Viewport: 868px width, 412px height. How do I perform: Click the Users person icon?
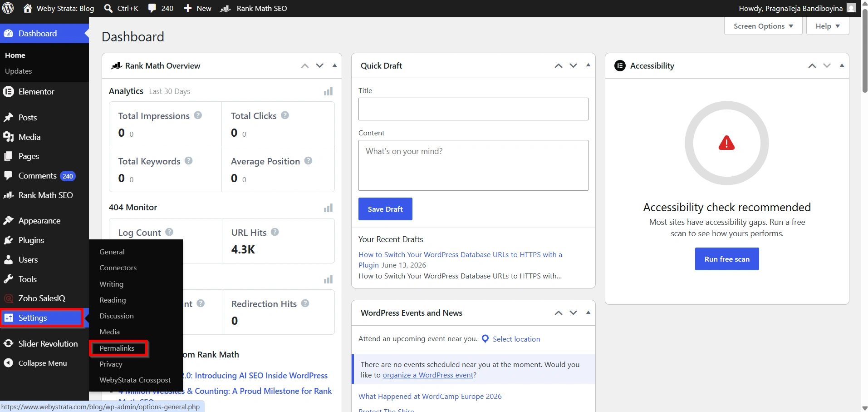[8, 259]
